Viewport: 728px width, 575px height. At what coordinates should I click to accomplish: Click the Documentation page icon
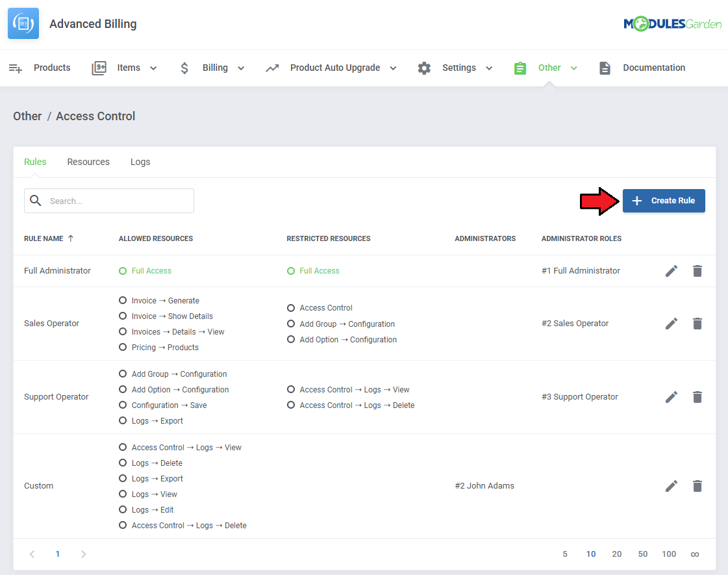(x=605, y=68)
